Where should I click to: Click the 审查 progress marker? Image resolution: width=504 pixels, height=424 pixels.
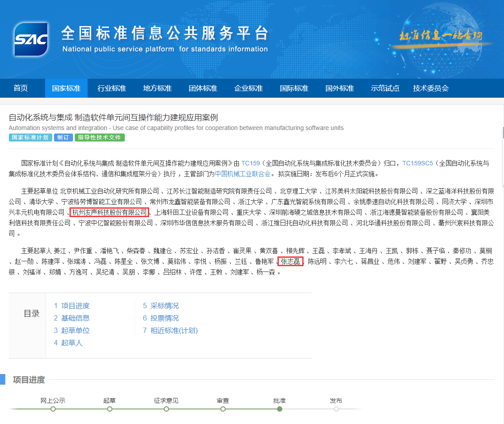click(223, 409)
